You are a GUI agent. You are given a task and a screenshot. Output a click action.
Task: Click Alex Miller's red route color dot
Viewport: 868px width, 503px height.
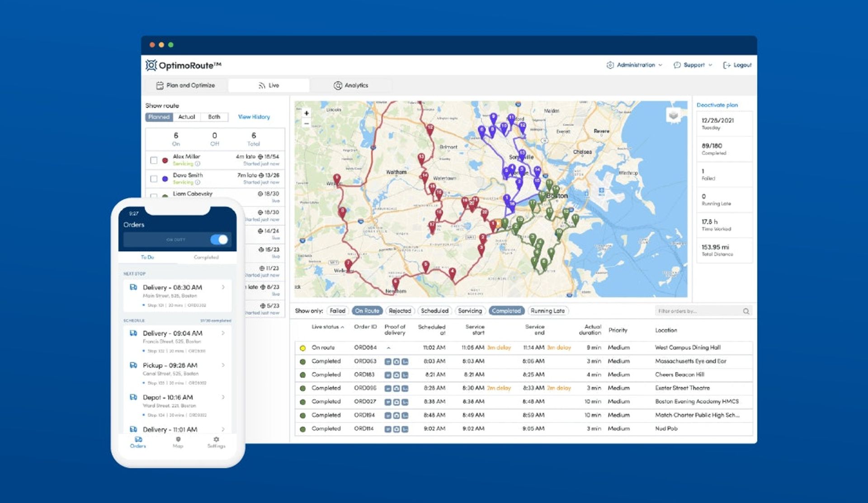[x=165, y=160]
